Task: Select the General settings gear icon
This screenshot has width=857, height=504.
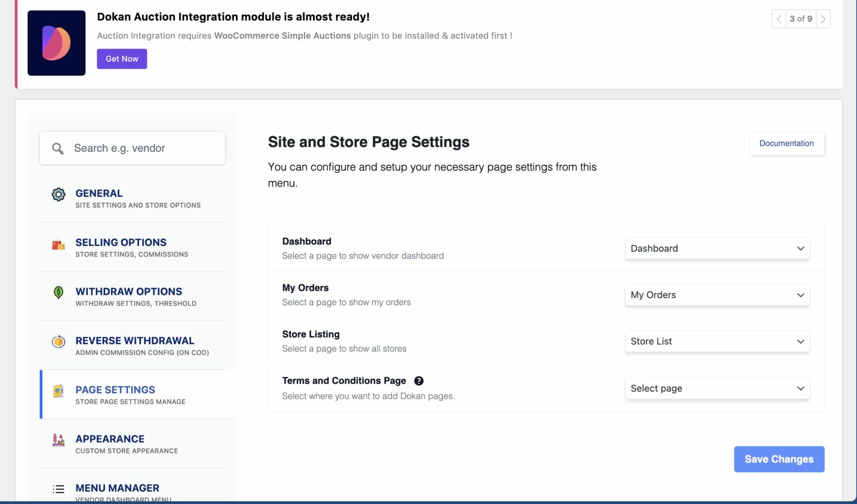Action: (x=58, y=194)
